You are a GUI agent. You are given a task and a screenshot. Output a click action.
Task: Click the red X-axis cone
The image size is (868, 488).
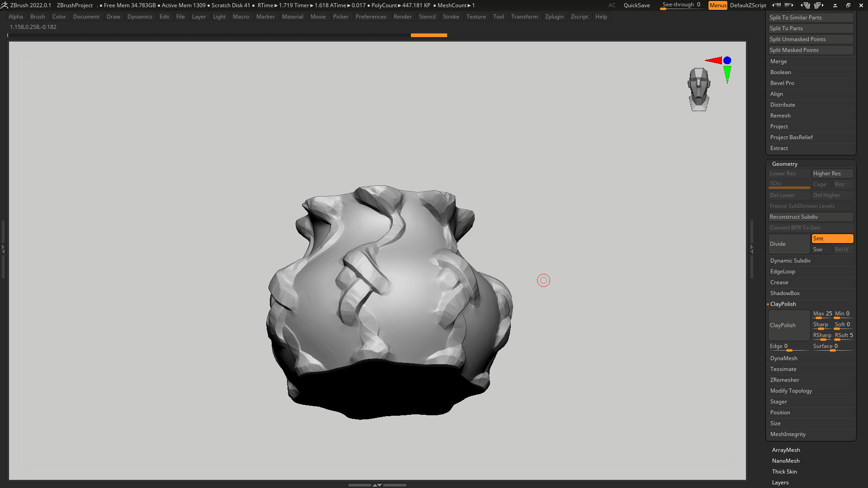coord(714,60)
